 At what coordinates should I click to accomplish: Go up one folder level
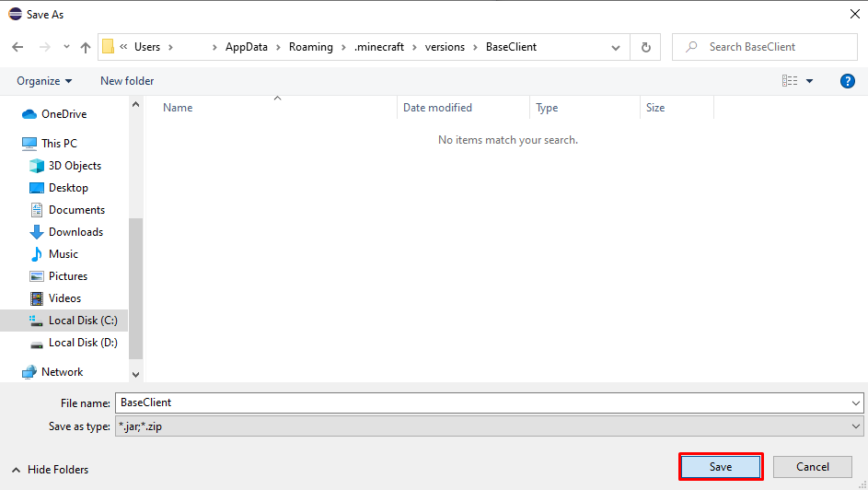click(x=86, y=48)
